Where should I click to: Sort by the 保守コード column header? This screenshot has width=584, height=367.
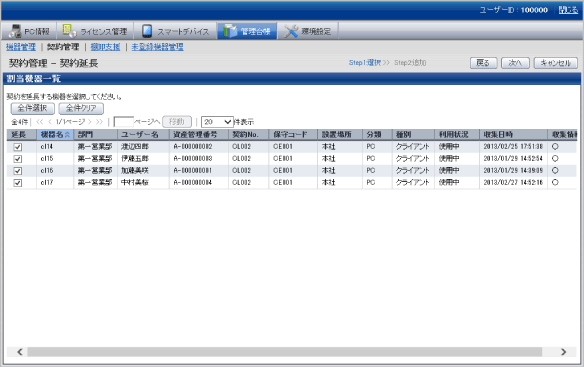pos(293,135)
